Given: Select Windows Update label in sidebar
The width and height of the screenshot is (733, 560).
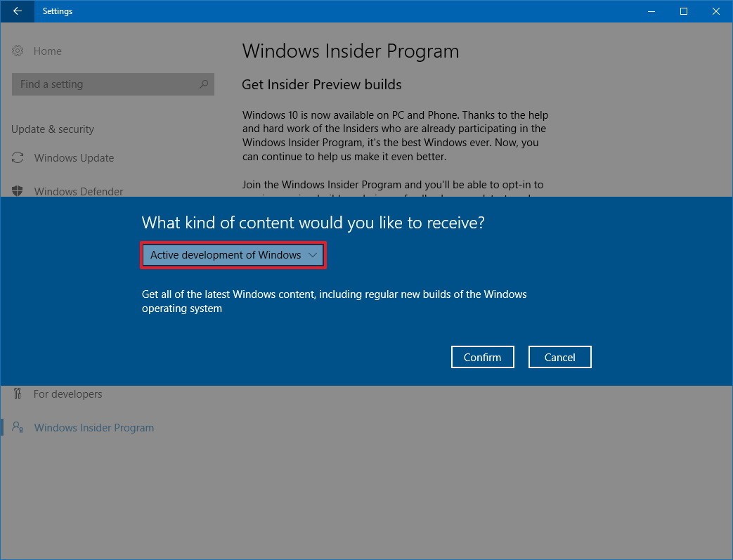Looking at the screenshot, I should 74,158.
